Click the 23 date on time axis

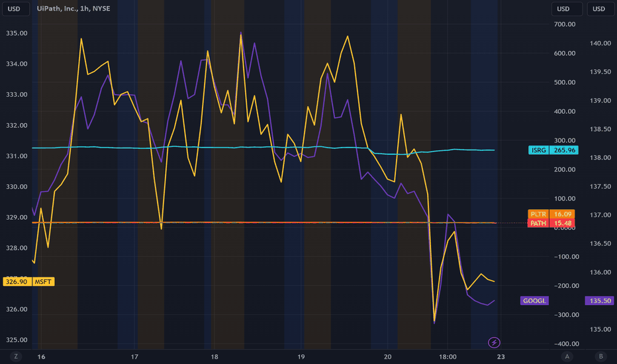[501, 357]
